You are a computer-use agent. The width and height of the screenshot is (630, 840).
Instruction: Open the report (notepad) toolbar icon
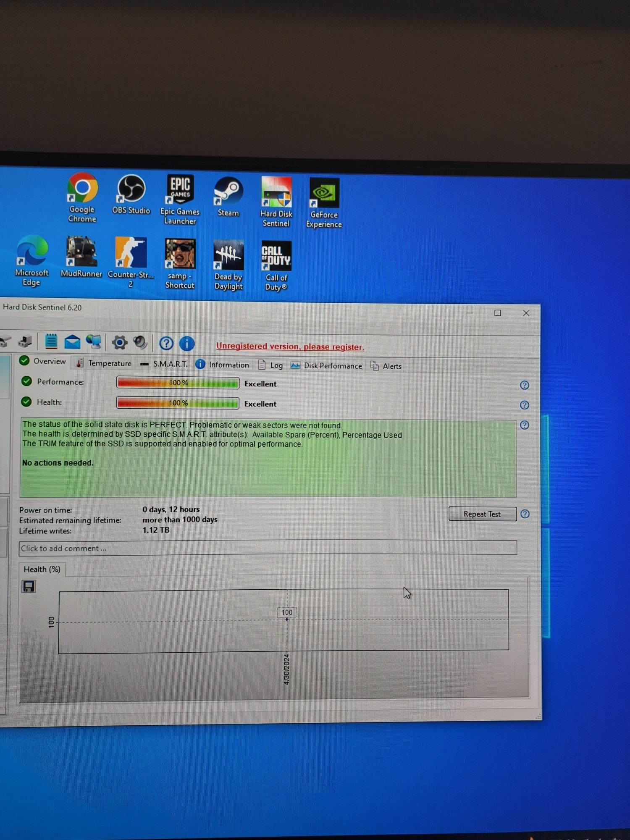coord(51,341)
